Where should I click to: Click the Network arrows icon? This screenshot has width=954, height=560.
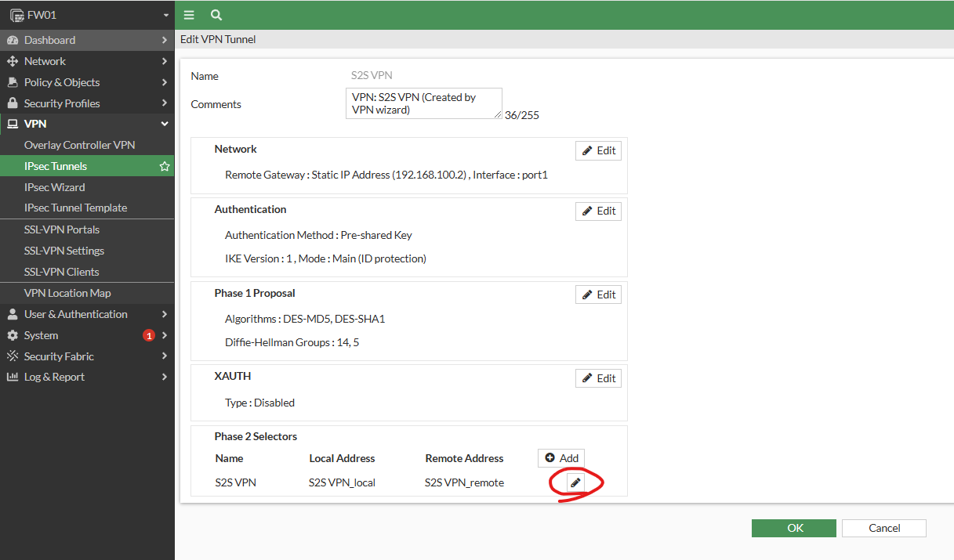point(12,61)
